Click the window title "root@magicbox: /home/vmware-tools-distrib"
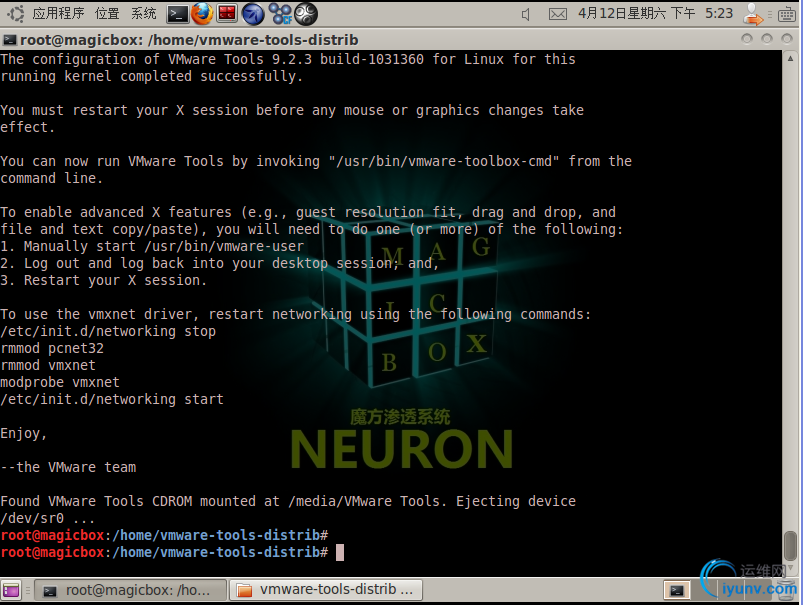The height and width of the screenshot is (605, 803). click(189, 40)
